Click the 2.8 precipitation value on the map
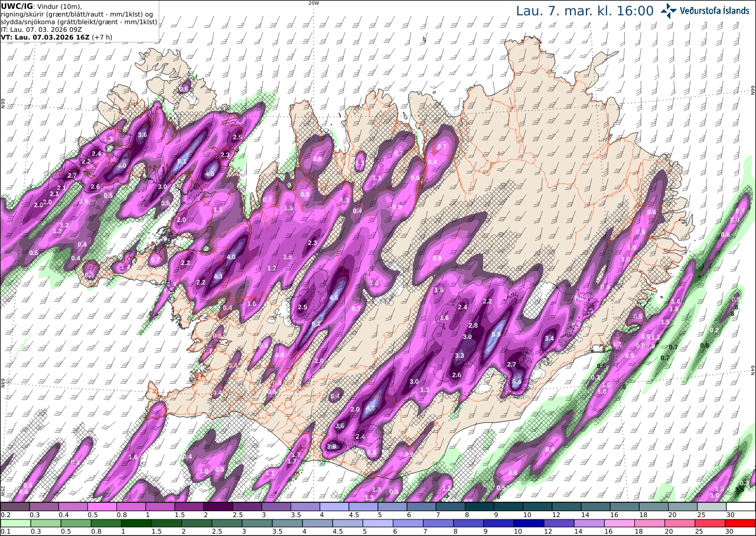756x536 pixels. pos(473,326)
